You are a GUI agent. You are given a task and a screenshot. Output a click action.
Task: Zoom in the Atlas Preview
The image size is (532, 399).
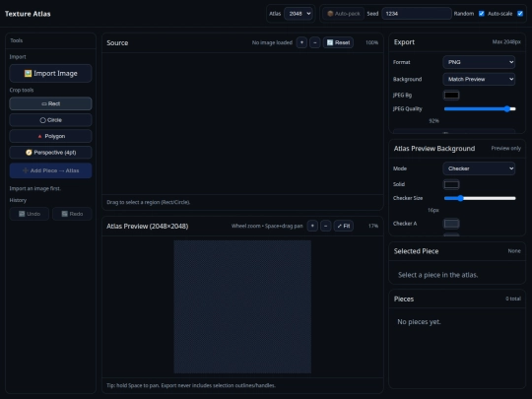312,226
